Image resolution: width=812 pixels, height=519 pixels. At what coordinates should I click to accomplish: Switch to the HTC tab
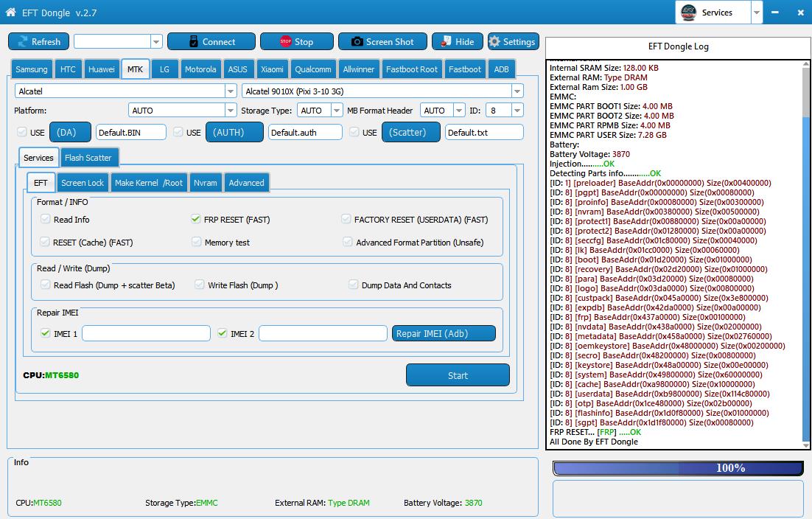coord(68,69)
